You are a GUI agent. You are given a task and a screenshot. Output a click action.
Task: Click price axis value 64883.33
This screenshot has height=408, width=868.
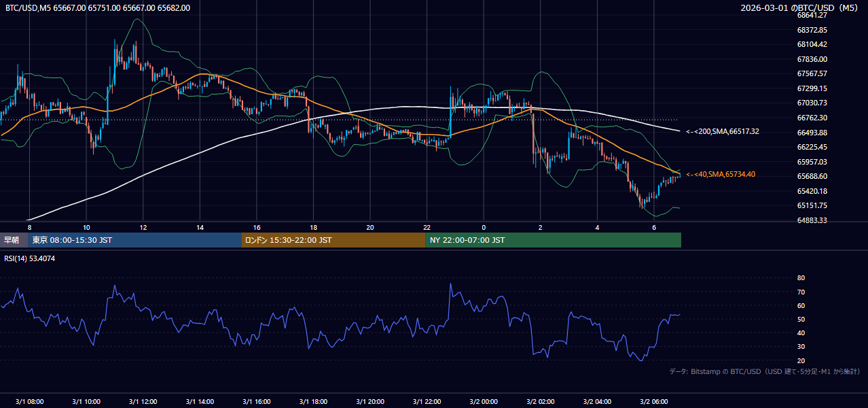pos(812,220)
